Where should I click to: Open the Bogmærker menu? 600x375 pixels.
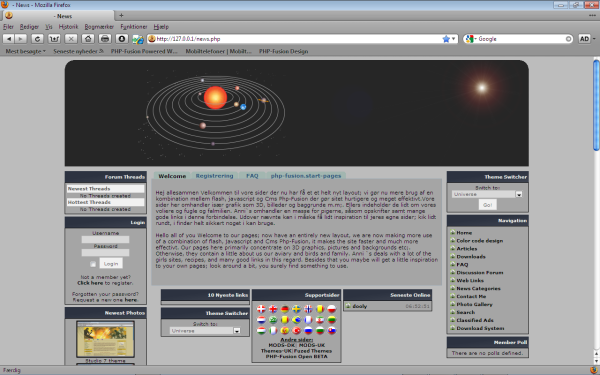pos(99,27)
